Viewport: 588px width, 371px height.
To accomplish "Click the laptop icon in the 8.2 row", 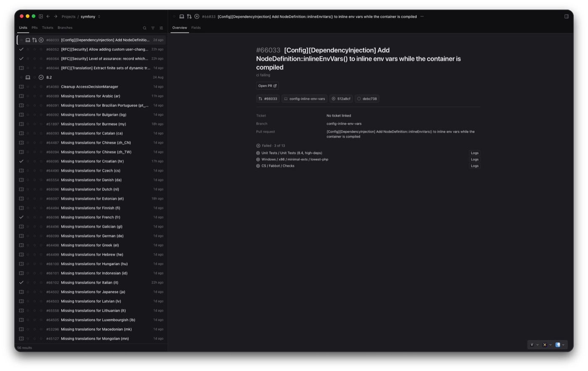I will click(x=28, y=77).
